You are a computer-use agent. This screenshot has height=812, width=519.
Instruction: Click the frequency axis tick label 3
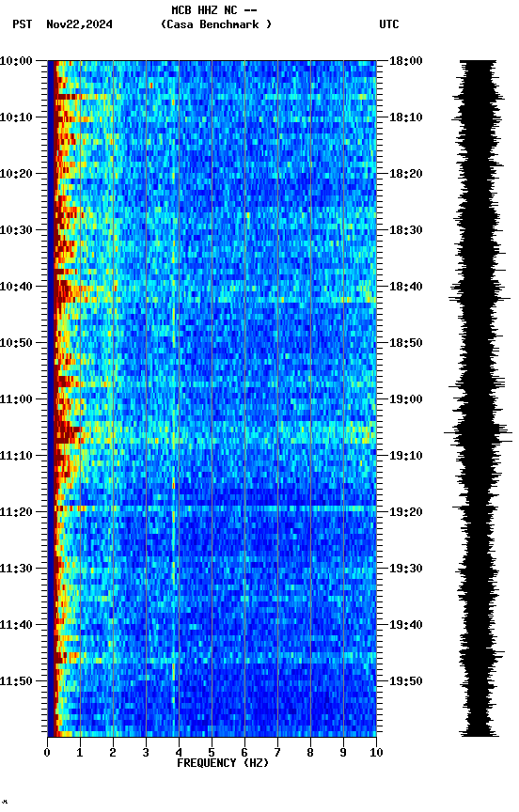[x=146, y=753]
